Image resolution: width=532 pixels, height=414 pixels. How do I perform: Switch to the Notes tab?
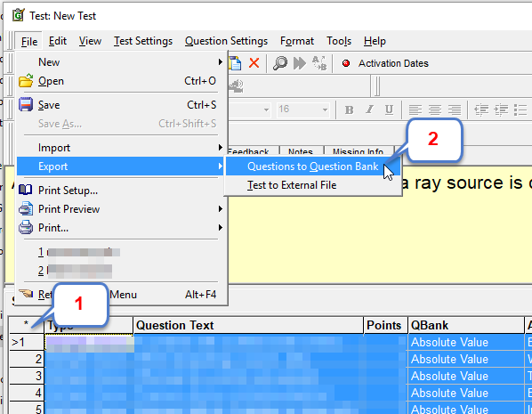click(x=301, y=151)
